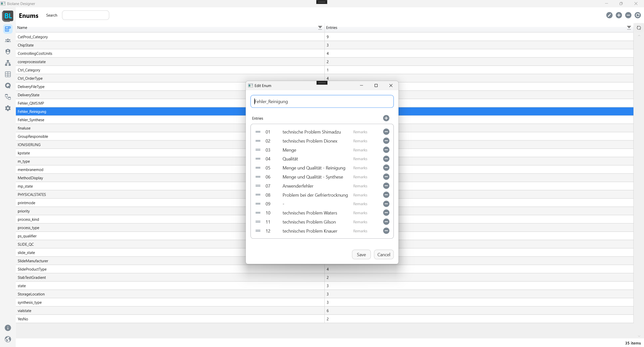Cancel the Edit Enum dialog

click(x=383, y=254)
